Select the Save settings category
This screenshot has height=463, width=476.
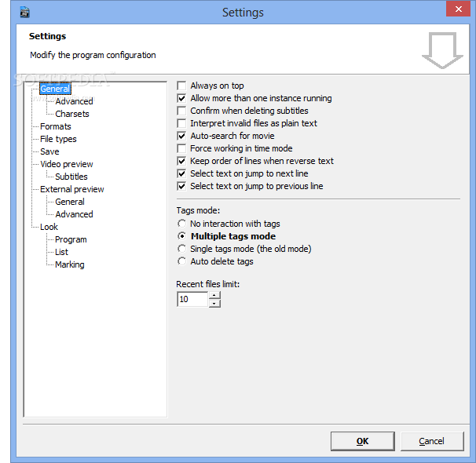click(x=49, y=151)
